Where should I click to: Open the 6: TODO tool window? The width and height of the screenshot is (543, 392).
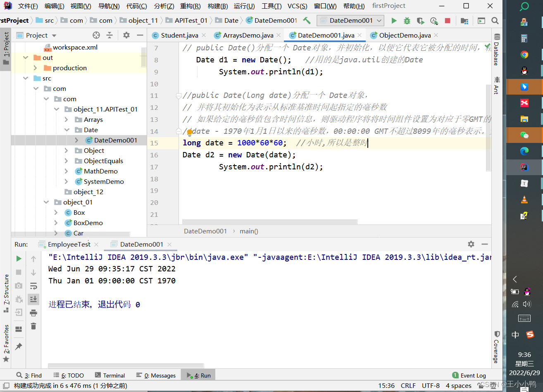click(69, 375)
